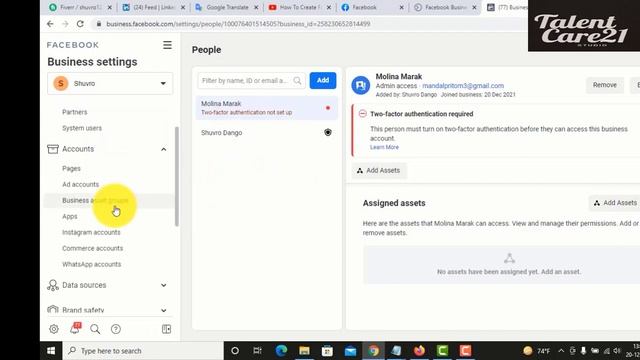Open the orange Camtasia recorder icon on the taskbar
Screen dimensions: 640x360
coord(465,351)
